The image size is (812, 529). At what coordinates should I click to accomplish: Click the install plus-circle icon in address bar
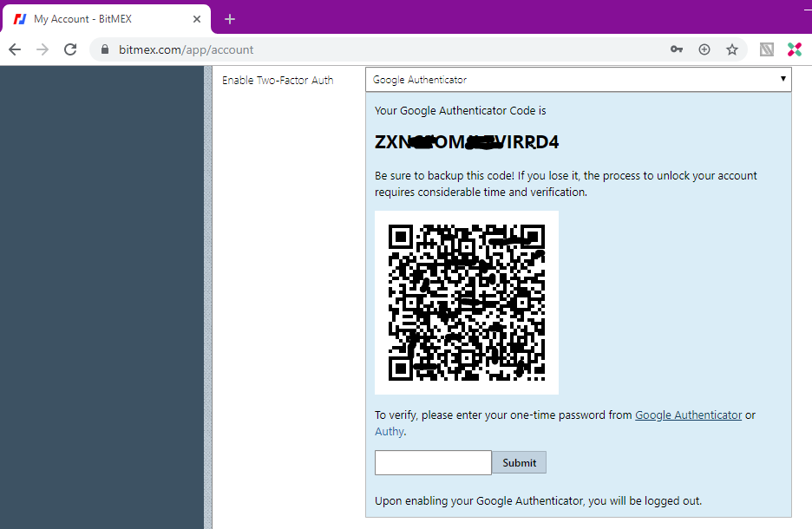click(x=704, y=49)
